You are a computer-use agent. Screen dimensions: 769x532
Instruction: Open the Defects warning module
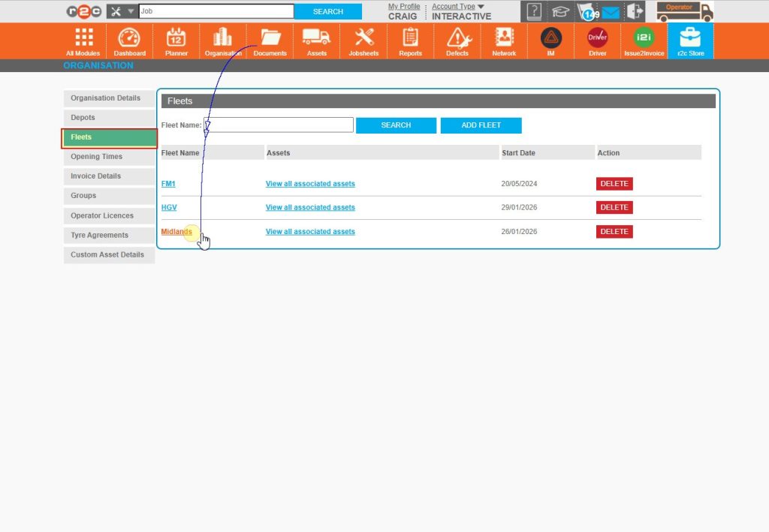click(x=457, y=41)
